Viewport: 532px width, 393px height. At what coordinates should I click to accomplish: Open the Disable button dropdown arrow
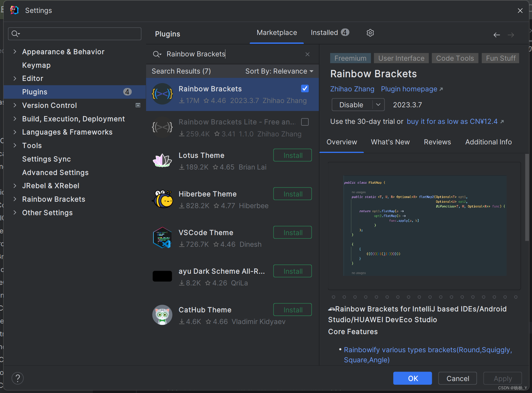click(x=378, y=105)
